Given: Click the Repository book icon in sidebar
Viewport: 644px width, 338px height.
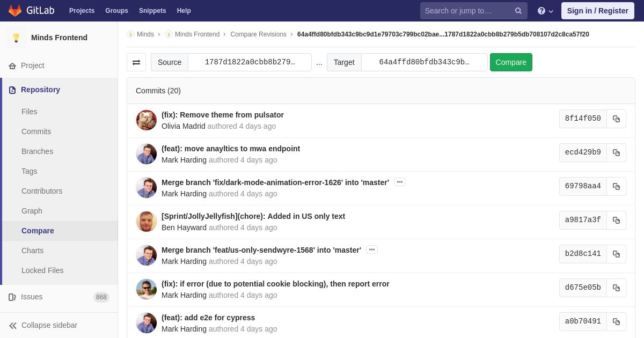Looking at the screenshot, I should pos(12,90).
